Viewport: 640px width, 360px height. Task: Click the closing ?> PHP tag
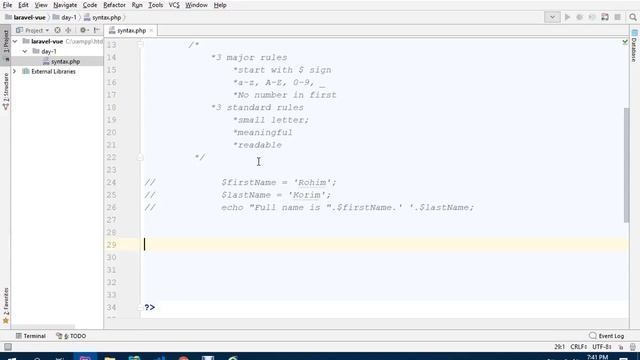point(149,307)
